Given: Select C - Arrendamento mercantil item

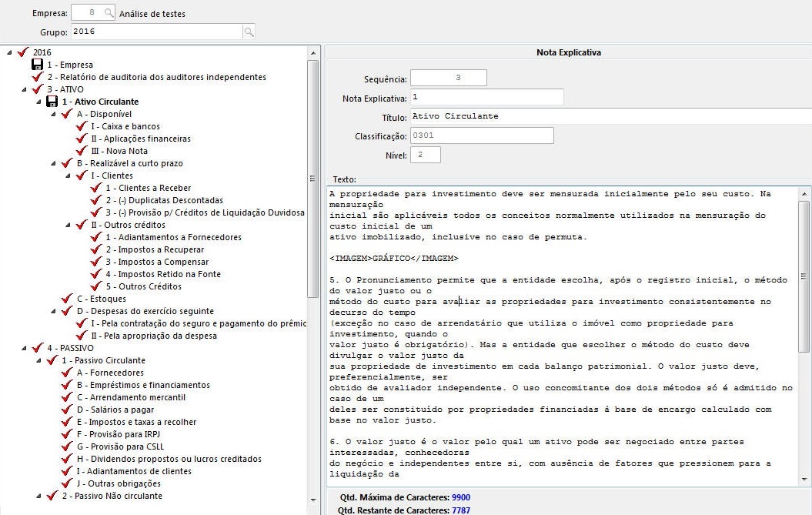Looking at the screenshot, I should pos(131,397).
